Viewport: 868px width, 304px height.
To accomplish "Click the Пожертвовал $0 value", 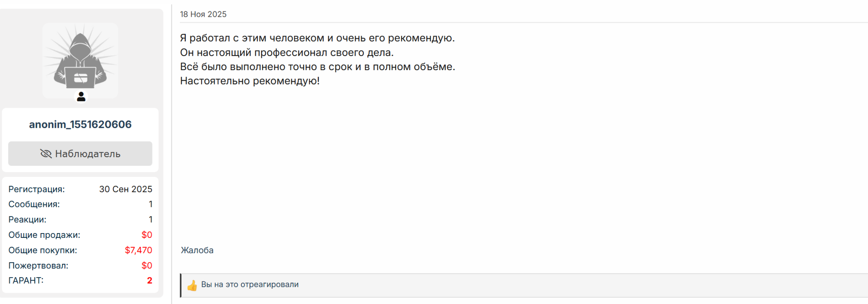I will click(147, 266).
